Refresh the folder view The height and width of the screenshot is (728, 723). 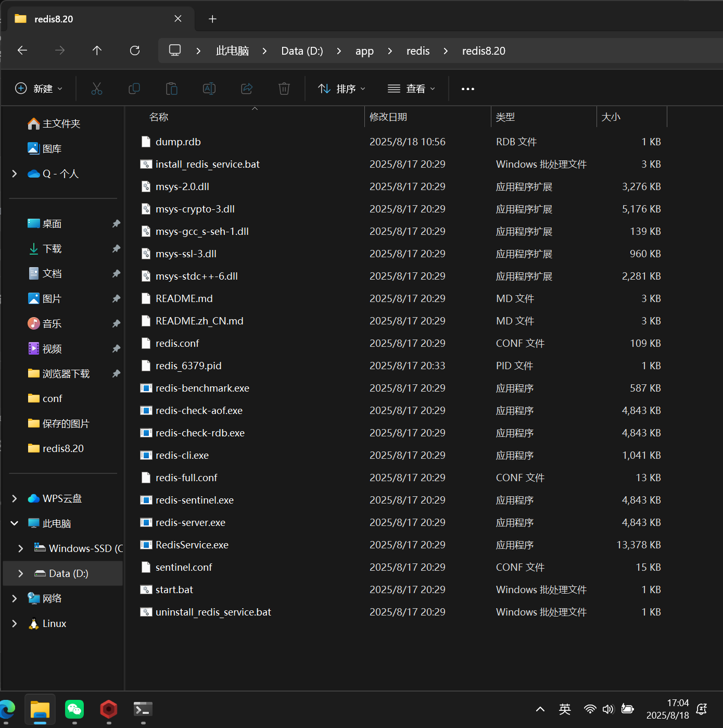click(135, 51)
